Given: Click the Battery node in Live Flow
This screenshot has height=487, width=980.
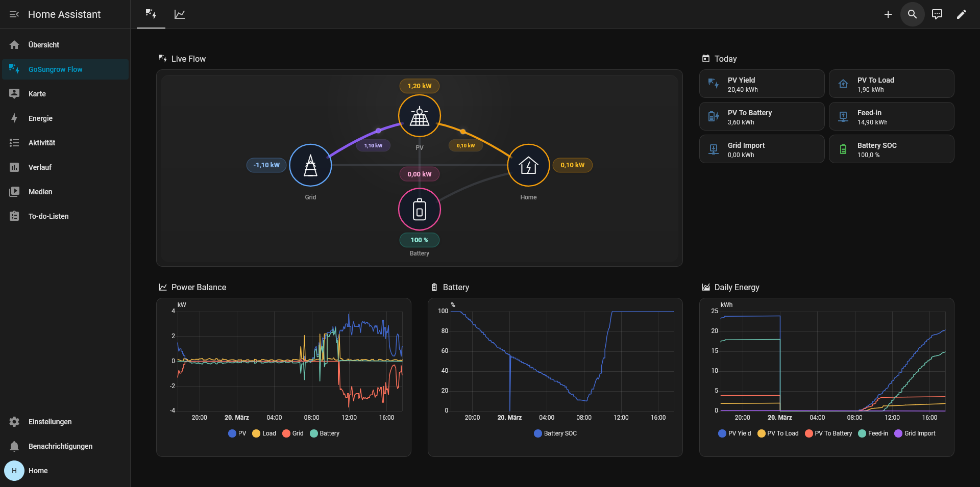Looking at the screenshot, I should tap(419, 210).
